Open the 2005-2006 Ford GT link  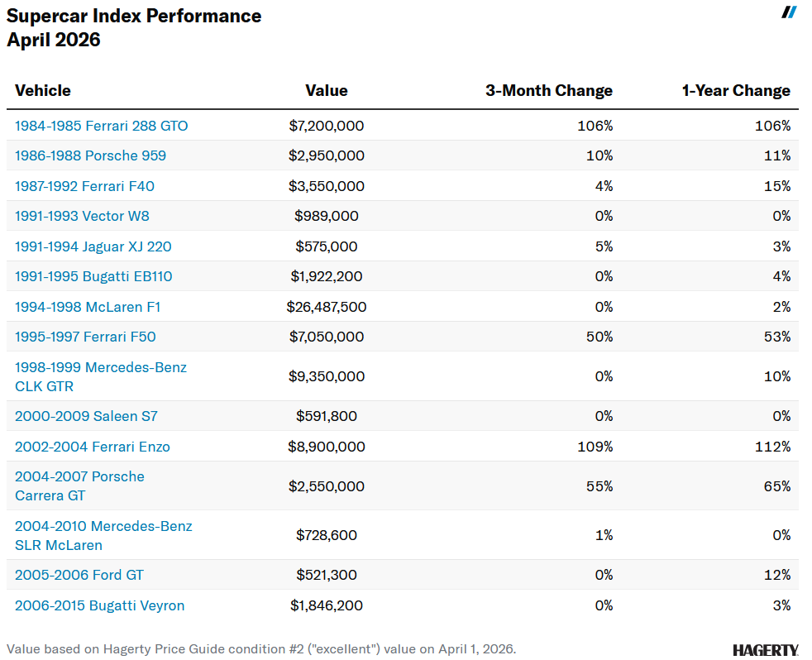[x=79, y=575]
